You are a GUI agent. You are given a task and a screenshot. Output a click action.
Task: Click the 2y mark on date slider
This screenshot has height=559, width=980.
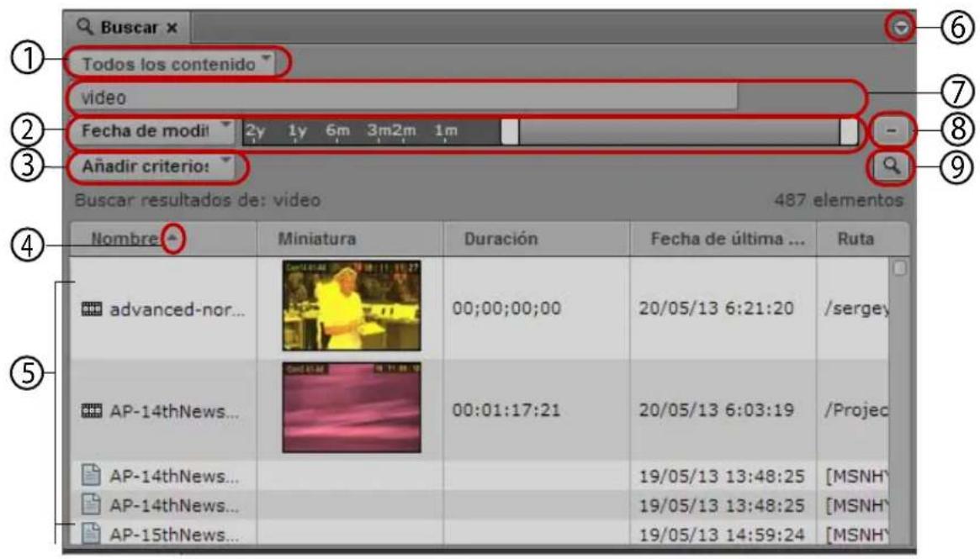point(254,130)
